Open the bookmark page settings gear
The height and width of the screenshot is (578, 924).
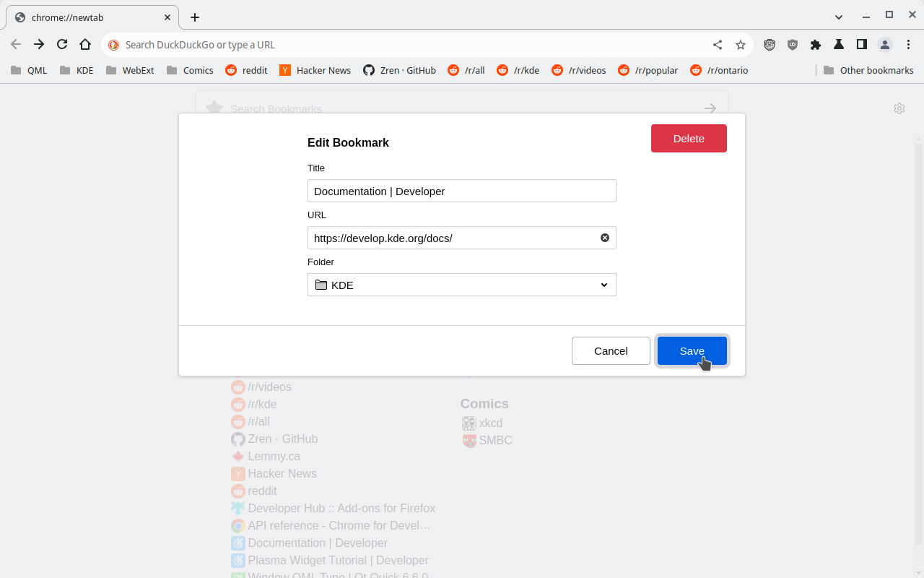pos(899,108)
